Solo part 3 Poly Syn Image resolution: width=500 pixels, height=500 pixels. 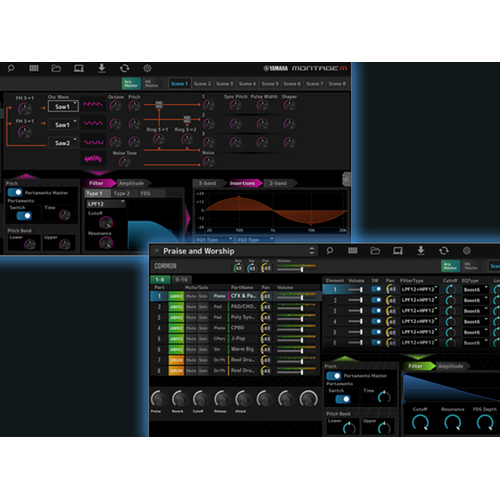[203, 317]
